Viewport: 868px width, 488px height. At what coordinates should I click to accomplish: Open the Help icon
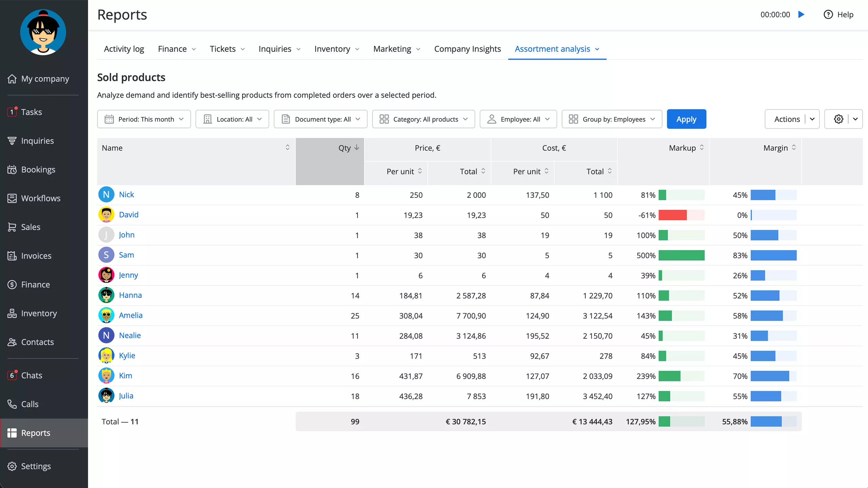tap(828, 15)
